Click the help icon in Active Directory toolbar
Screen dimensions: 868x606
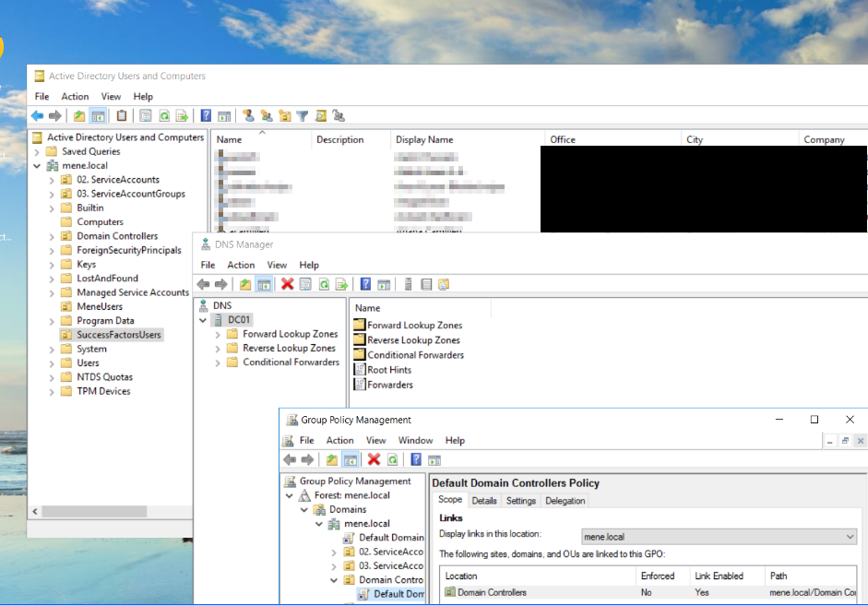click(206, 116)
